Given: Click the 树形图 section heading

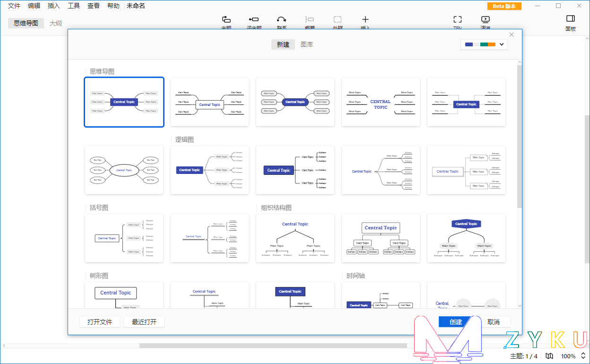Looking at the screenshot, I should tap(99, 276).
